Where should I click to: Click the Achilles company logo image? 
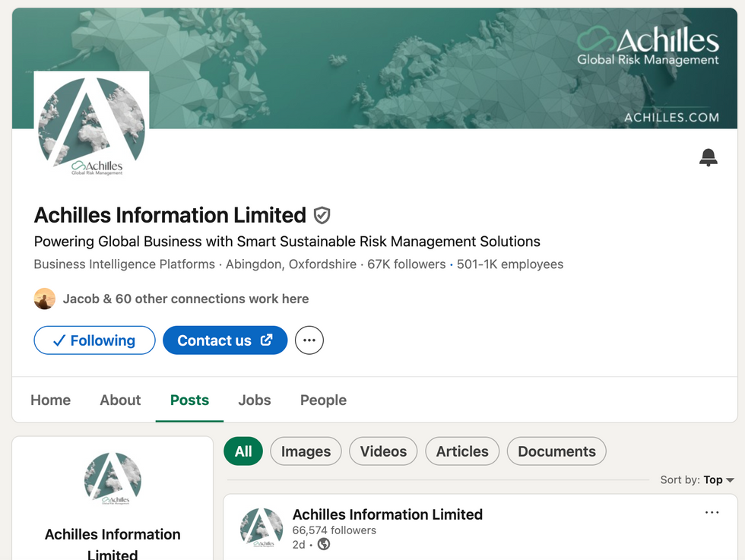(91, 127)
